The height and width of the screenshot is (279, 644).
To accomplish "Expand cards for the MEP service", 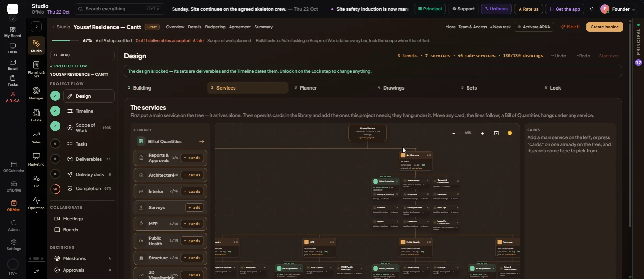I will coord(192,224).
